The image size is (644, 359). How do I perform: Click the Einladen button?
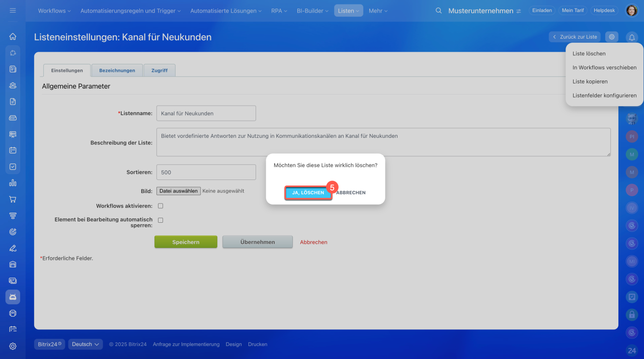coord(542,11)
